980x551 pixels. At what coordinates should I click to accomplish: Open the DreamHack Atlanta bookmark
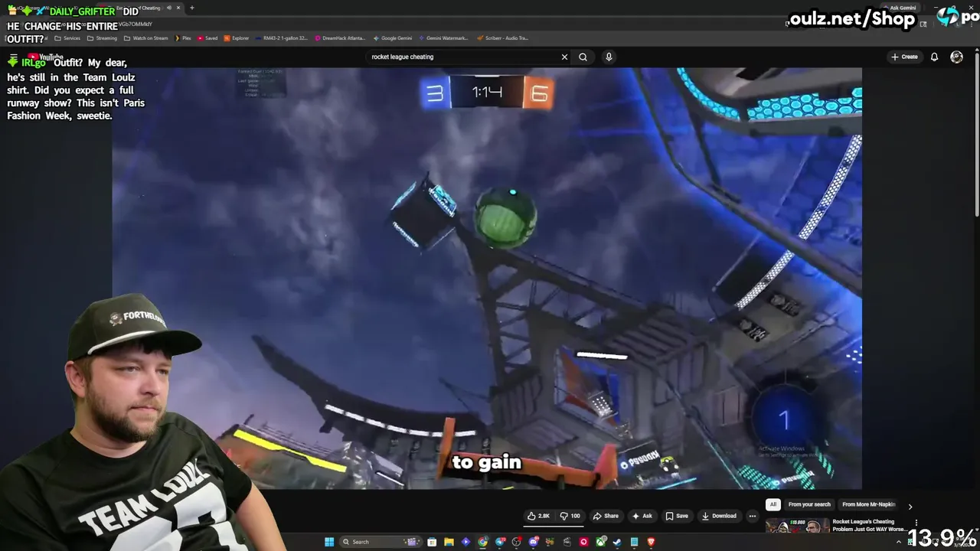[x=340, y=37]
